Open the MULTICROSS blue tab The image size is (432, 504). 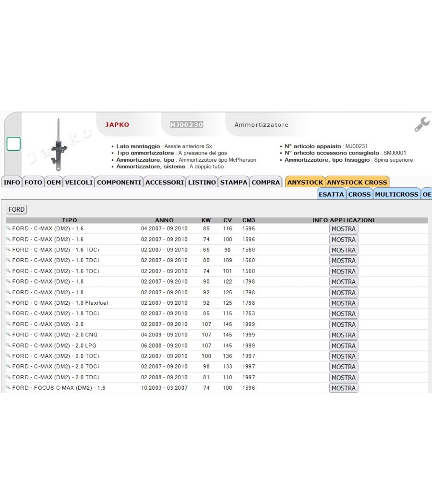pos(396,194)
